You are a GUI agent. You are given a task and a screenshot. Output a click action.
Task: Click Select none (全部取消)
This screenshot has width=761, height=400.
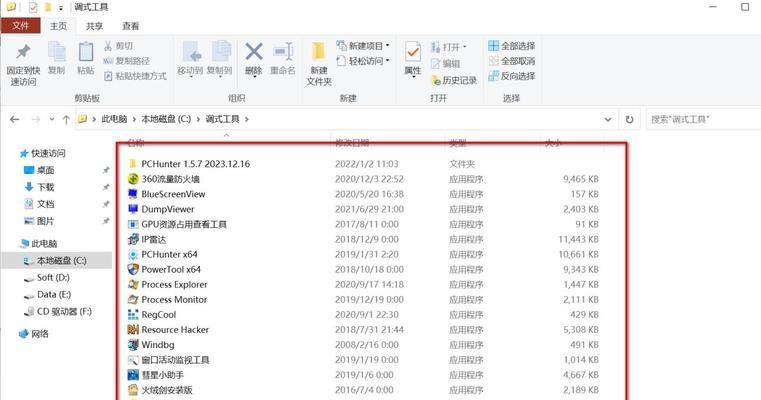click(512, 61)
